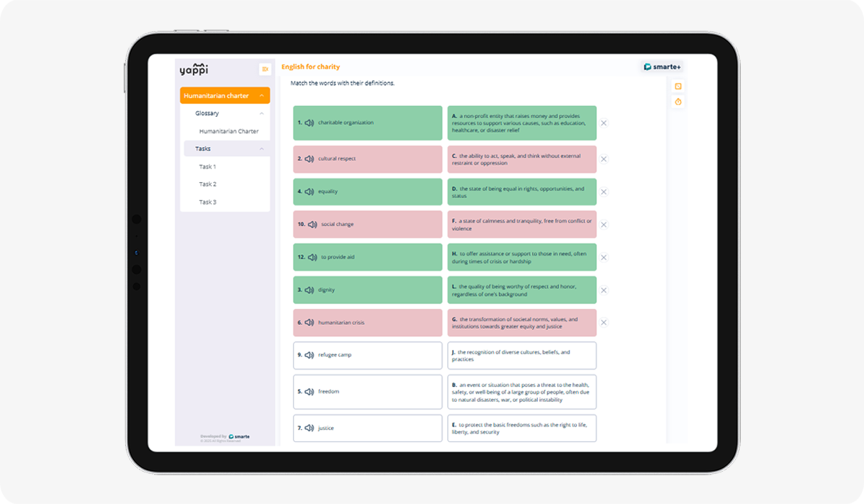Screen dimensions: 864x504
Task: Collapse sidebar using the menu toggle icon
Action: (x=265, y=69)
